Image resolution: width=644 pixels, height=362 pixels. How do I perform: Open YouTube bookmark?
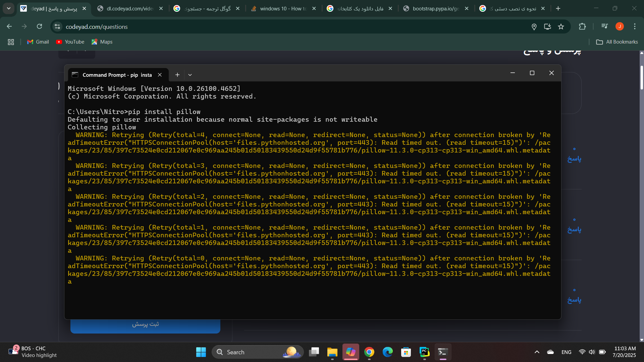tap(70, 42)
